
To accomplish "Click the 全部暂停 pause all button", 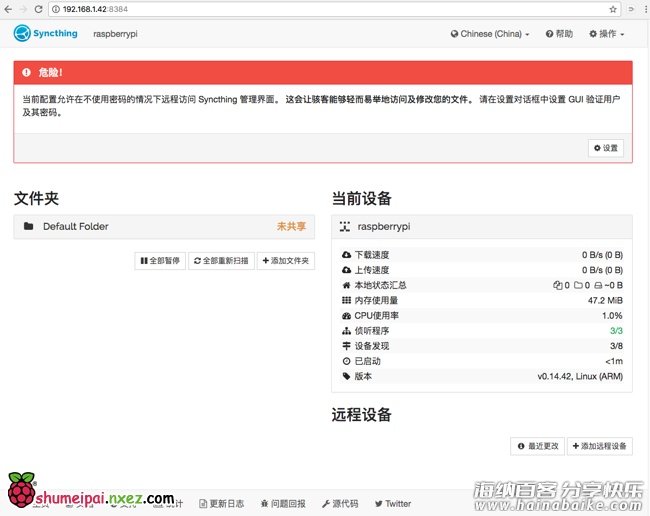I will 160,261.
